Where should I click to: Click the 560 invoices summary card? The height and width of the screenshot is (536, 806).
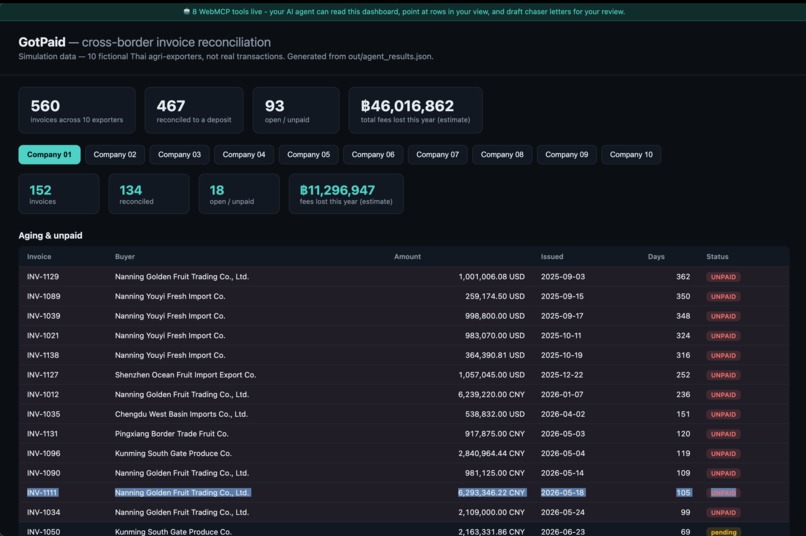click(77, 110)
